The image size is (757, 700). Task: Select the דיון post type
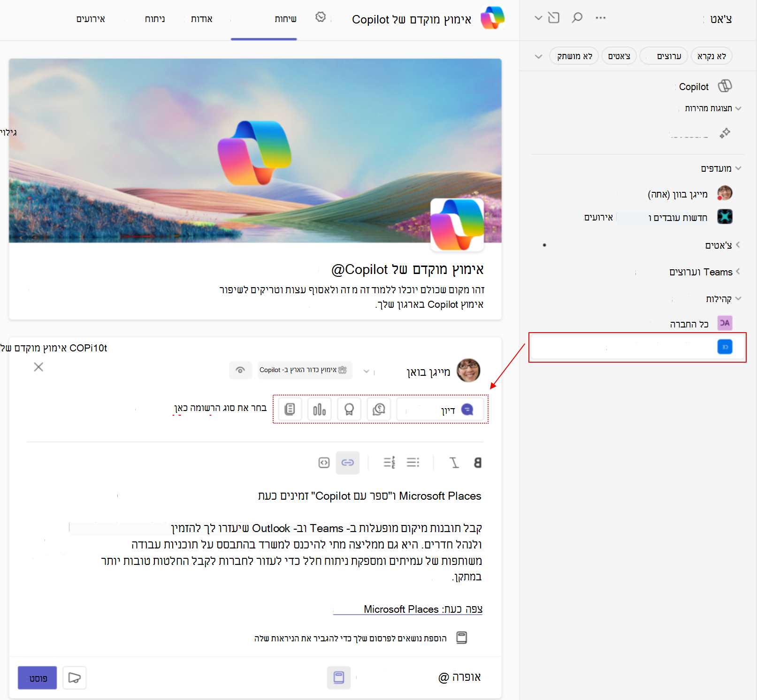tap(440, 410)
